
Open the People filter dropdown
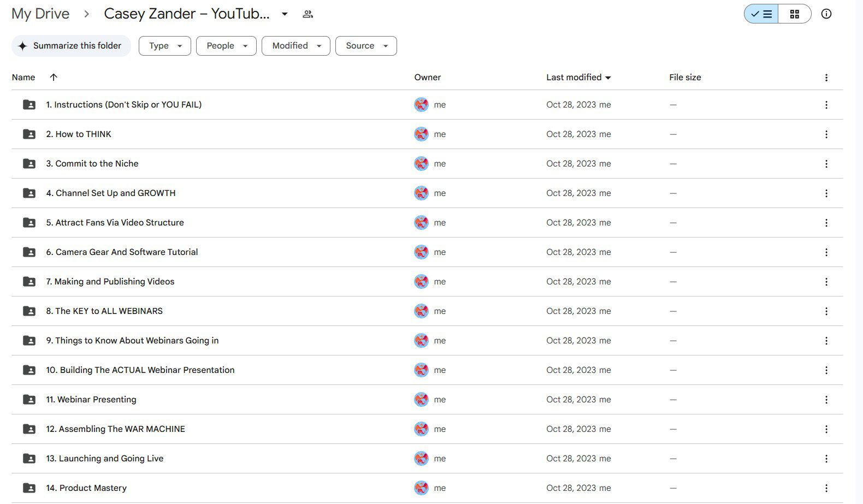(226, 46)
